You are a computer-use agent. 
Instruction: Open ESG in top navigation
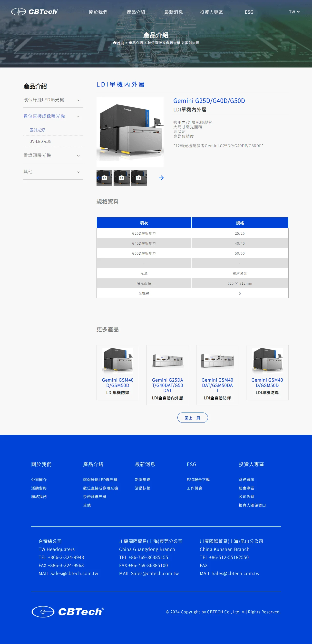click(x=249, y=12)
